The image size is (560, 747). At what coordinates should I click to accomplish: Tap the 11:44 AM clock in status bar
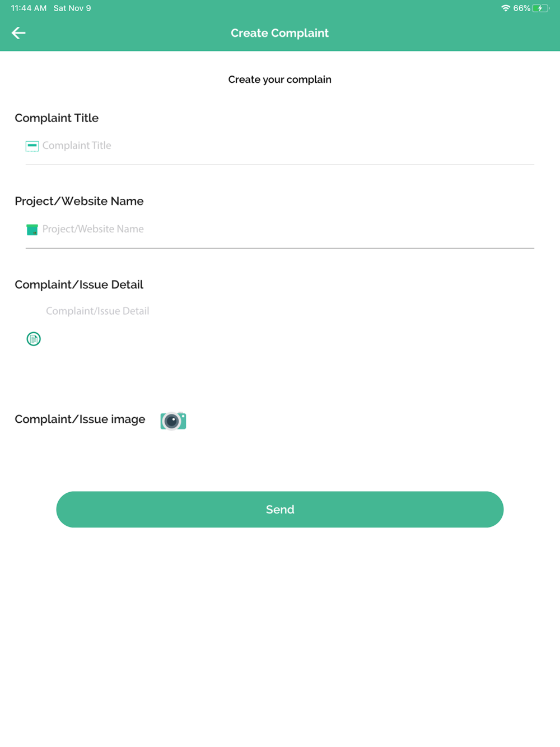[x=29, y=8]
